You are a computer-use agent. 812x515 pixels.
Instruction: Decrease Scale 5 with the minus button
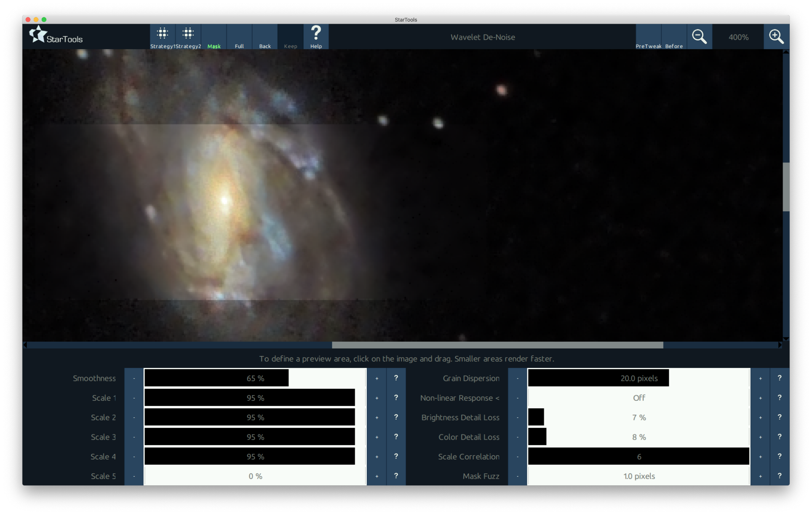click(134, 476)
